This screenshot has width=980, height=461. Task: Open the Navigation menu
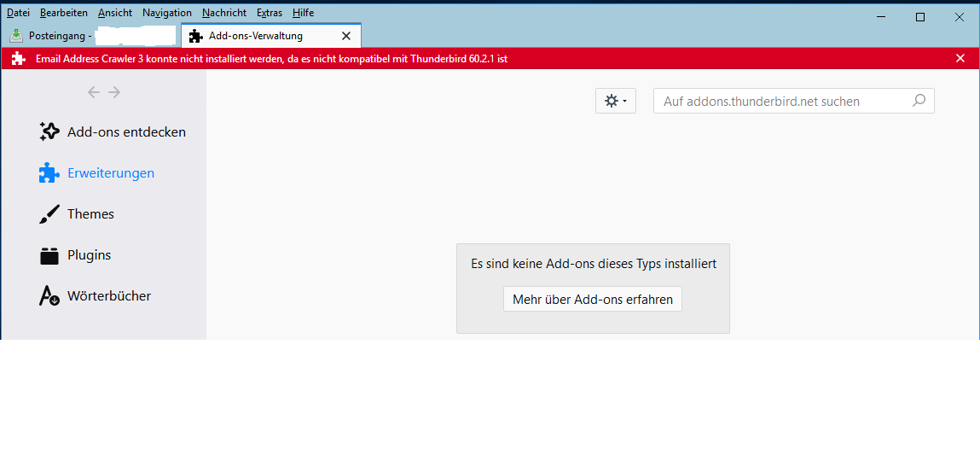point(167,13)
